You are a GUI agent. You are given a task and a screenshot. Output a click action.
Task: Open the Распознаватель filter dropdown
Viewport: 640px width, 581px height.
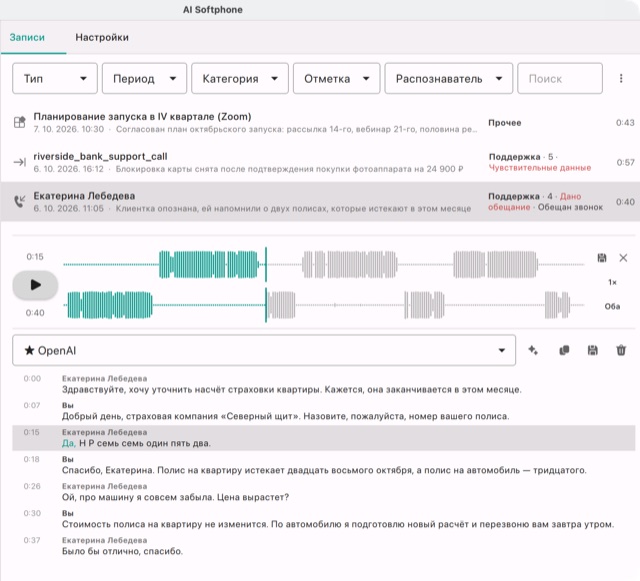pyautogui.click(x=449, y=78)
